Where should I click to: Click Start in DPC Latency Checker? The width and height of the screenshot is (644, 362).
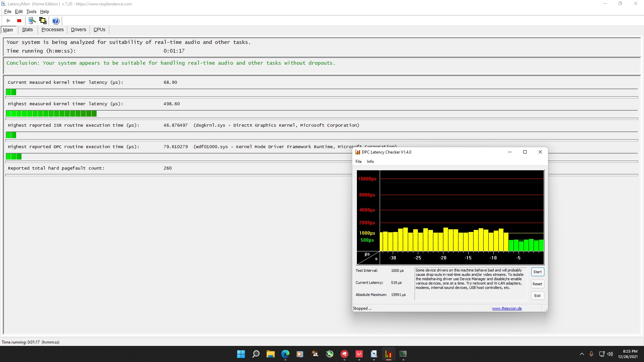(x=537, y=272)
